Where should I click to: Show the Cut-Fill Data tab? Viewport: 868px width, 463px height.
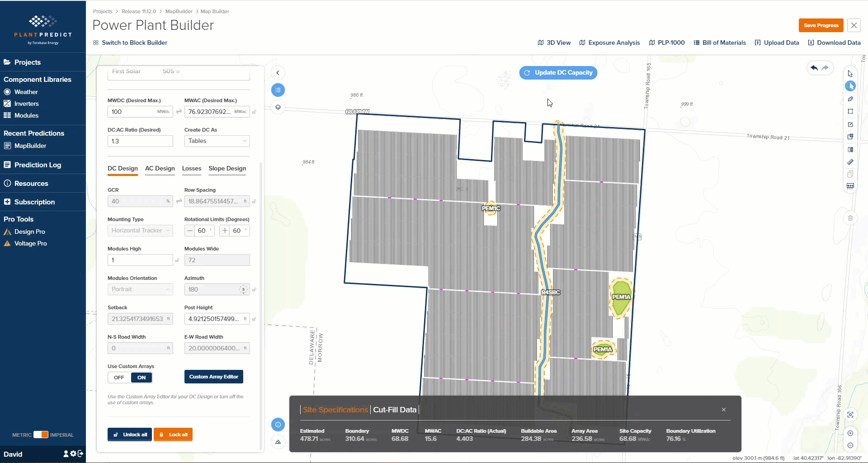click(395, 410)
